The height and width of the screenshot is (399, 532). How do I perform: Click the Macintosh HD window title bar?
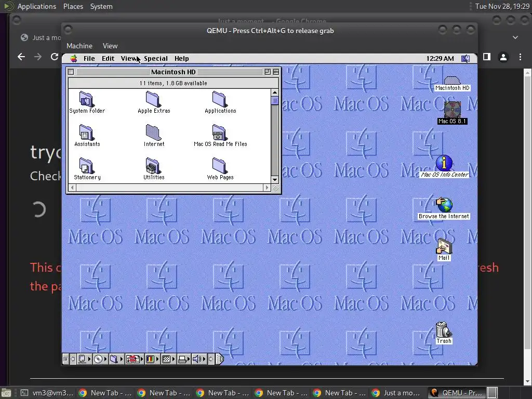click(174, 72)
